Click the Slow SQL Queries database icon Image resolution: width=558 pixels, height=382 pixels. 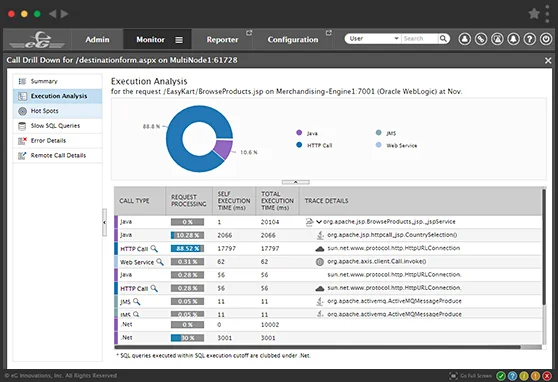point(22,126)
